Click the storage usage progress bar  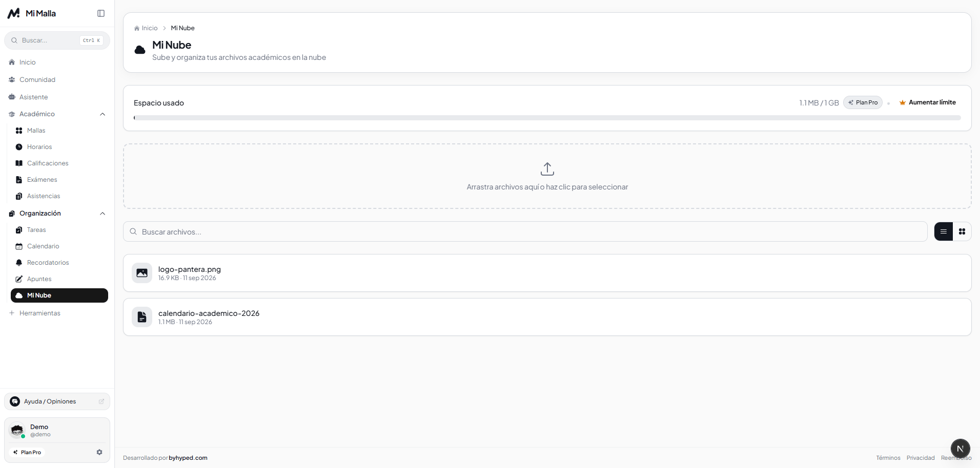click(547, 118)
